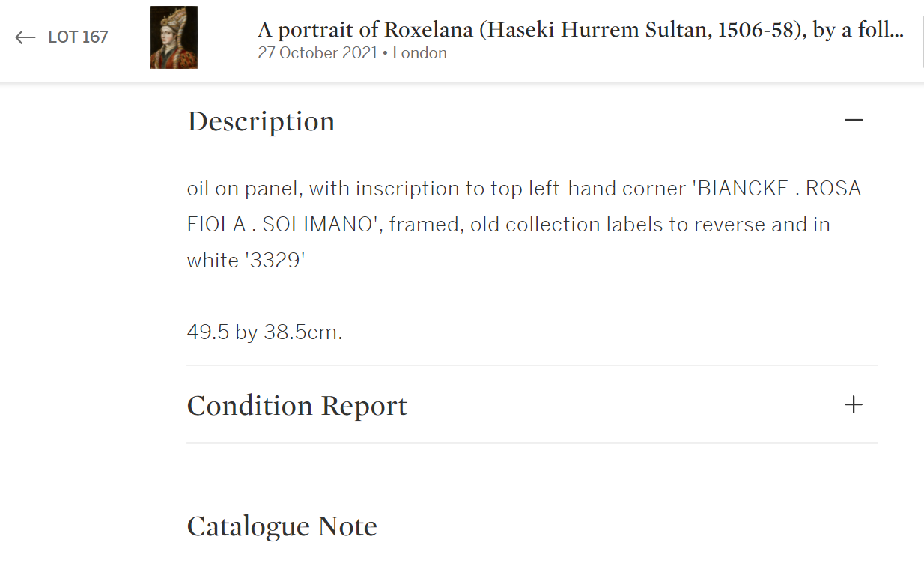Click 'FIOLA . SOLIMANO' in the description
The image size is (924, 578).
pyautogui.click(x=281, y=225)
